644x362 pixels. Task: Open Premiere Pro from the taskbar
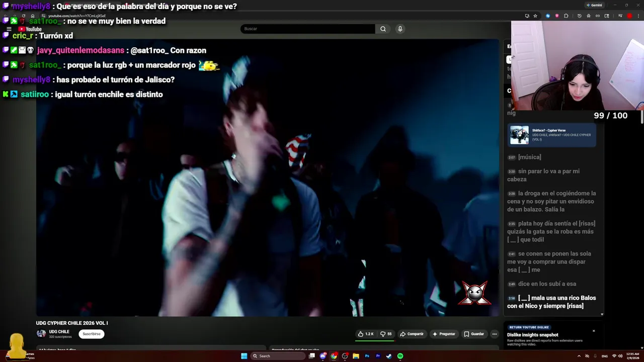[x=378, y=356]
